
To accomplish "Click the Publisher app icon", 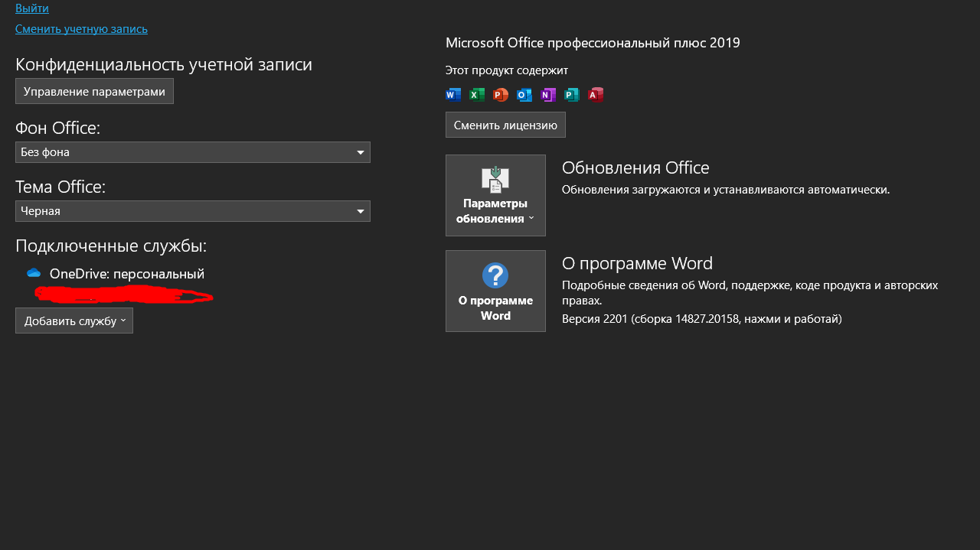I will point(572,95).
